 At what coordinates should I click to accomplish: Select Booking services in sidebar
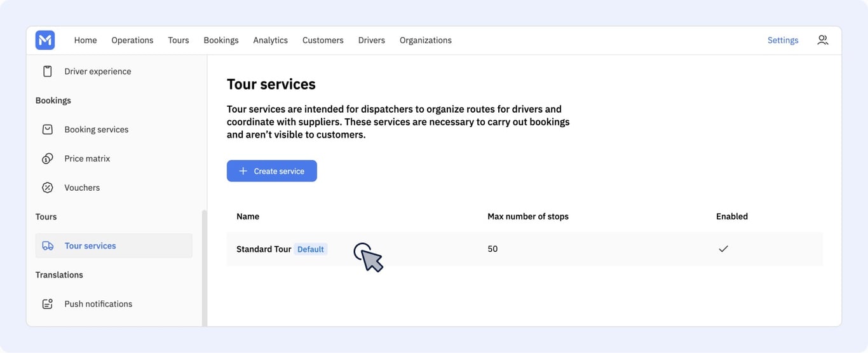97,129
